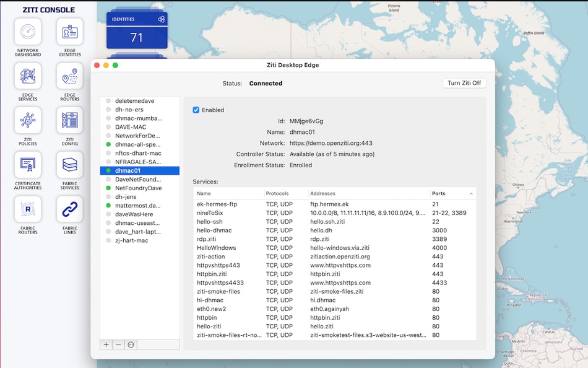Screen dimensions: 588x368
Task: Click the ZITI CONSOLE logo title
Action: pos(49,10)
